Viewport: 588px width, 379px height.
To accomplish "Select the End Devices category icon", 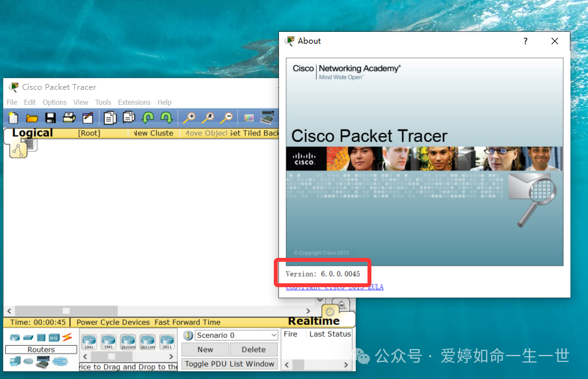I will tap(15, 361).
